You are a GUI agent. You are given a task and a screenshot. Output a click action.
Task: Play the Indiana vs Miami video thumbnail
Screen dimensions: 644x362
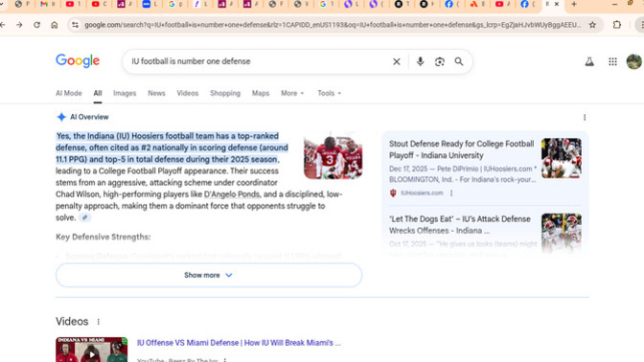(x=92, y=350)
